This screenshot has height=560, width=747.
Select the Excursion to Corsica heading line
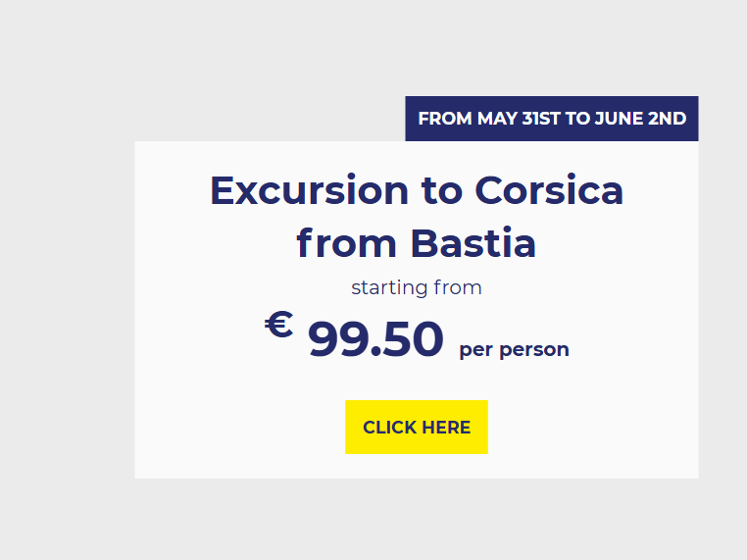pyautogui.click(x=417, y=190)
